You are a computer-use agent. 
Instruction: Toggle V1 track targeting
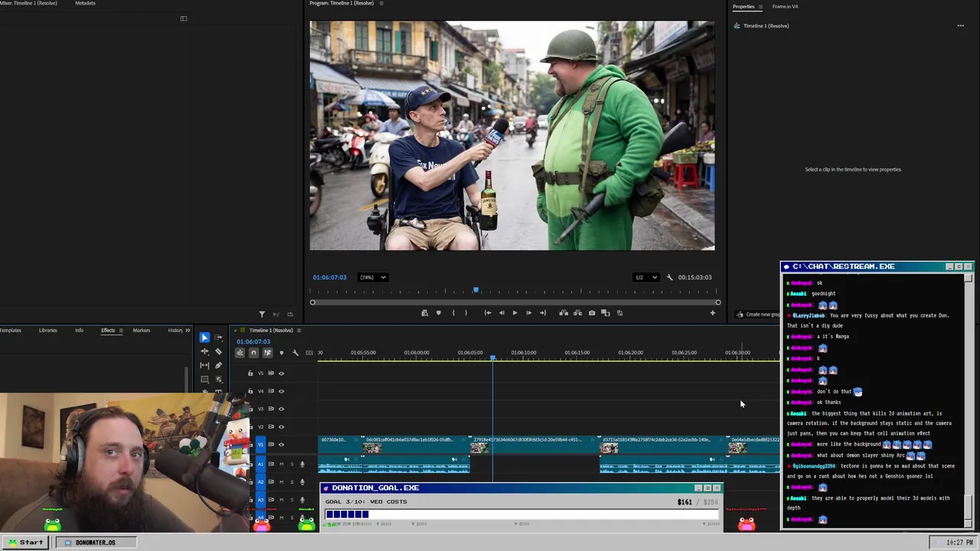click(x=260, y=445)
